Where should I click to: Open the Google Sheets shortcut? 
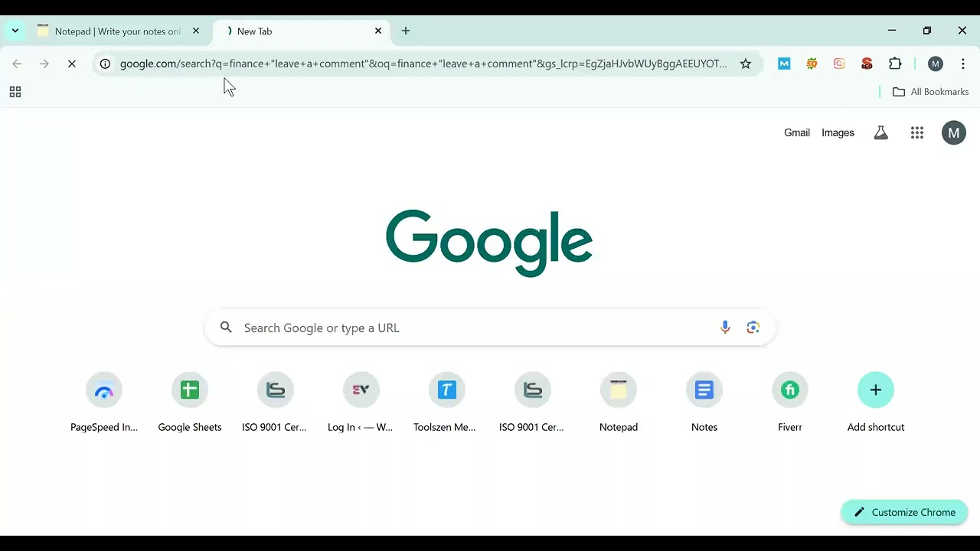(x=190, y=403)
